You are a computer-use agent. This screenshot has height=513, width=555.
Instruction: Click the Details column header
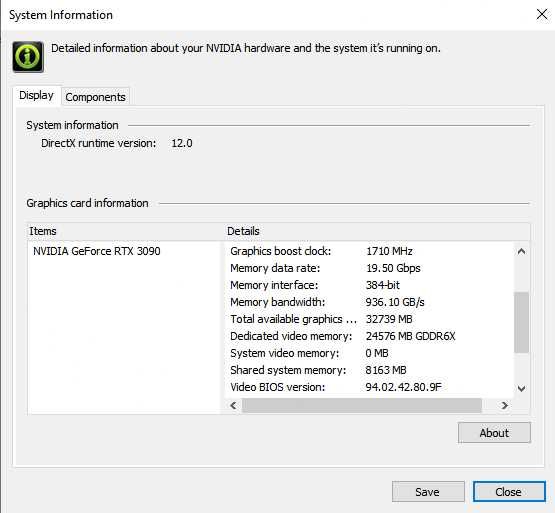click(x=377, y=231)
